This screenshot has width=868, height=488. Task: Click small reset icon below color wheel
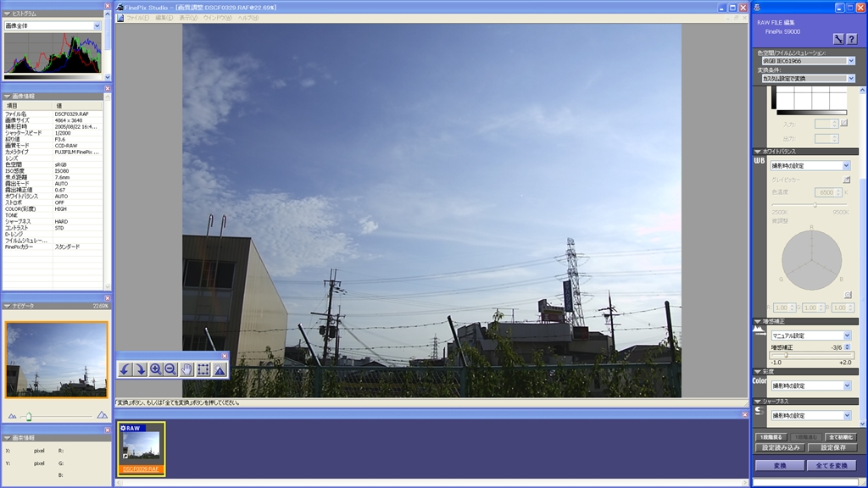coord(848,295)
